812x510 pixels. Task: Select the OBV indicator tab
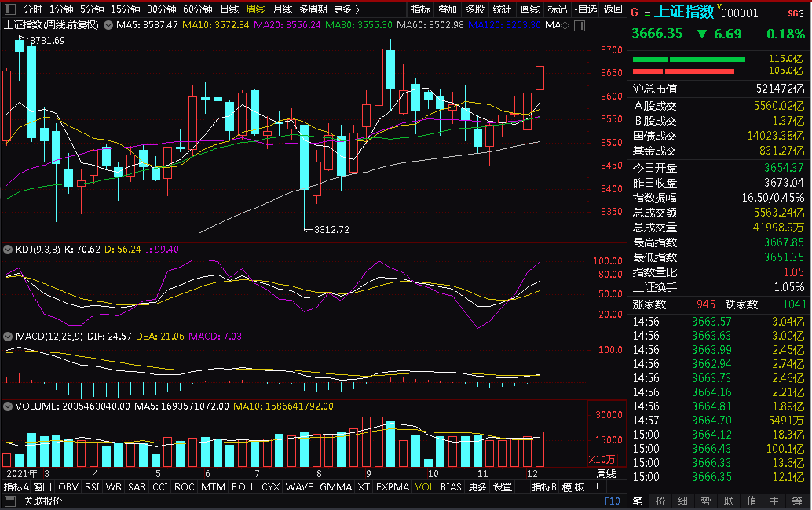tap(68, 487)
